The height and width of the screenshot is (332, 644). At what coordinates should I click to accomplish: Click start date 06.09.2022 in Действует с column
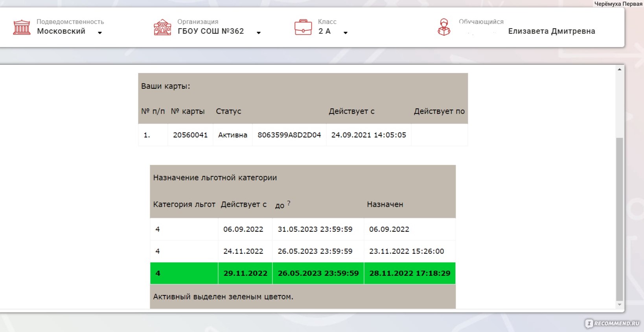(x=243, y=229)
